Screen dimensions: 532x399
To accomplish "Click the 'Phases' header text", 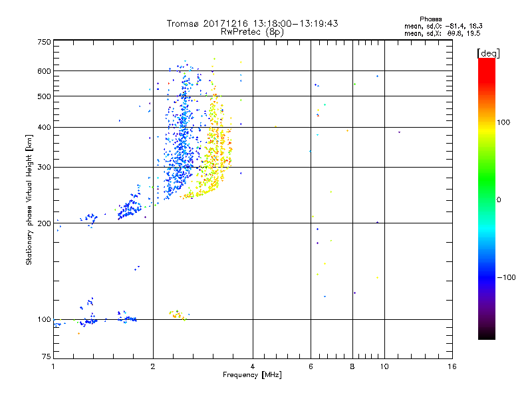I will click(430, 19).
